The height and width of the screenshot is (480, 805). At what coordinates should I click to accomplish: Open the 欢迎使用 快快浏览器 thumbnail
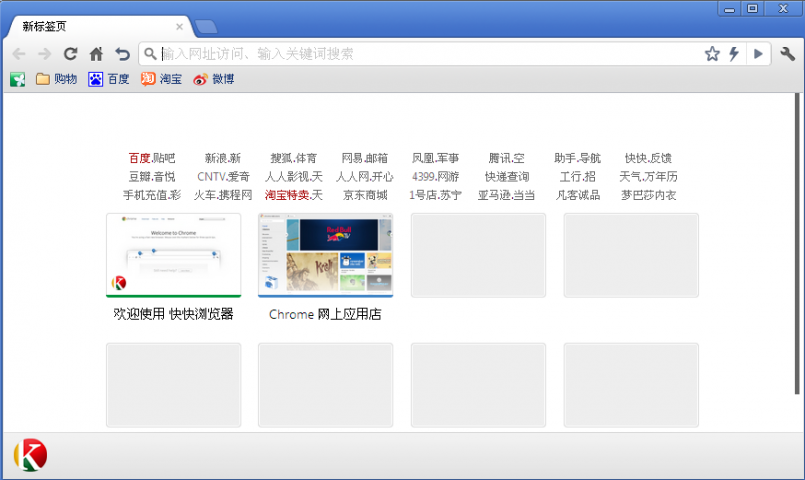click(x=173, y=255)
